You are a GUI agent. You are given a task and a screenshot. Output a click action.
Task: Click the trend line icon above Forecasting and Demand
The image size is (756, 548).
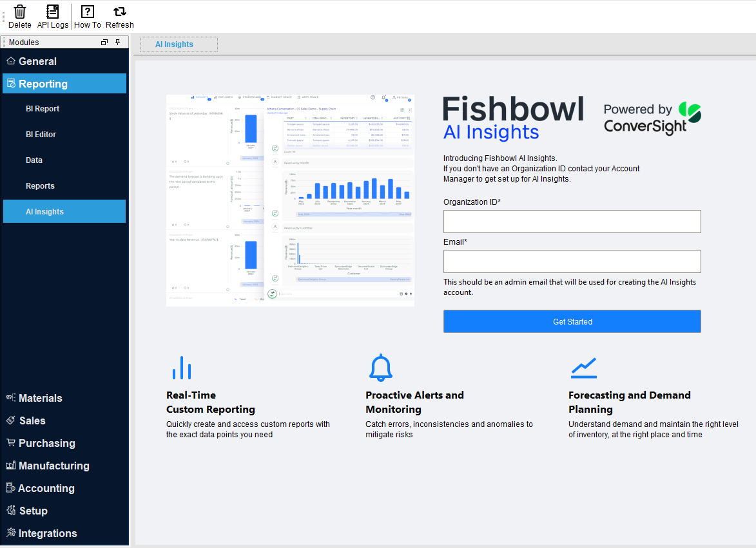(x=584, y=367)
